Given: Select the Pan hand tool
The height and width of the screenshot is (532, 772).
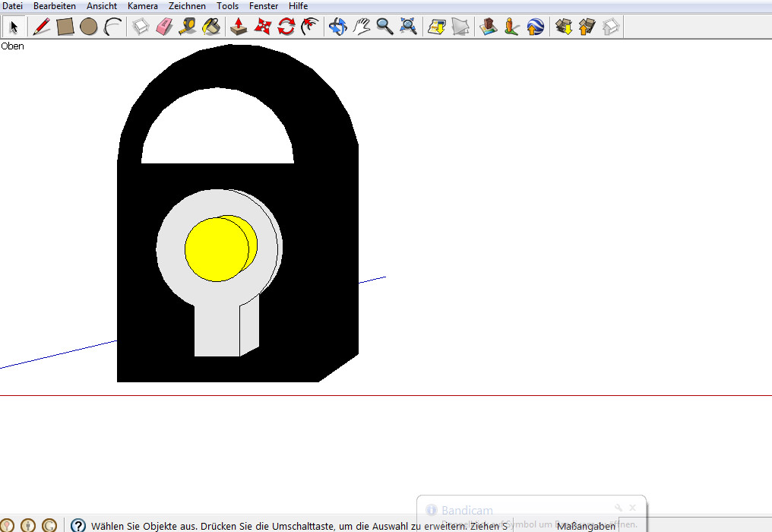Looking at the screenshot, I should point(362,27).
